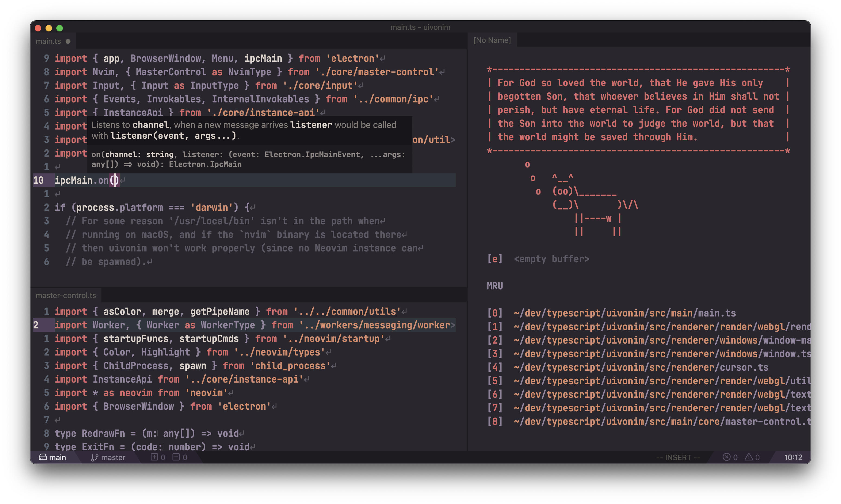Image resolution: width=841 pixels, height=504 pixels.
Task: Switch to the main.ts tab
Action: tap(53, 41)
